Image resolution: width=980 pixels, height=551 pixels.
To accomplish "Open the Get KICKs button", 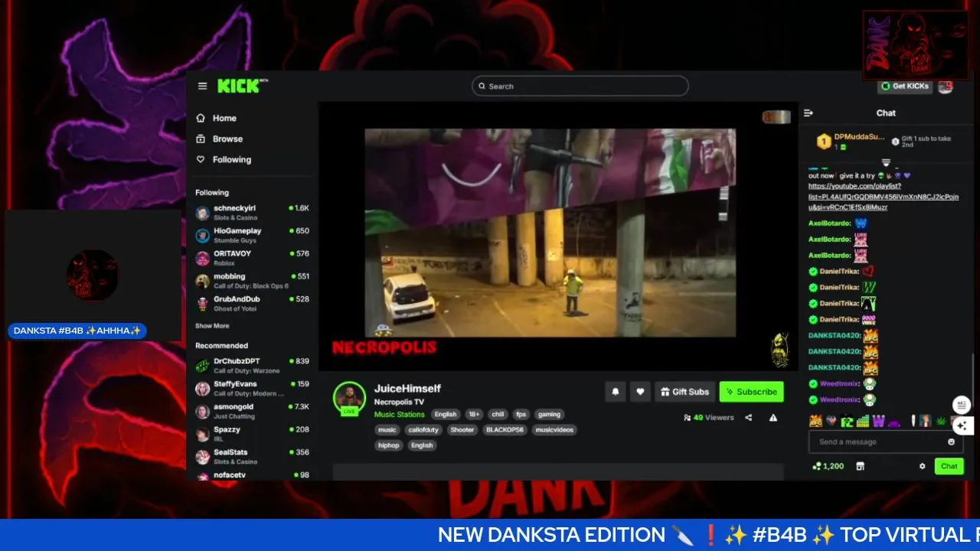I will 904,86.
